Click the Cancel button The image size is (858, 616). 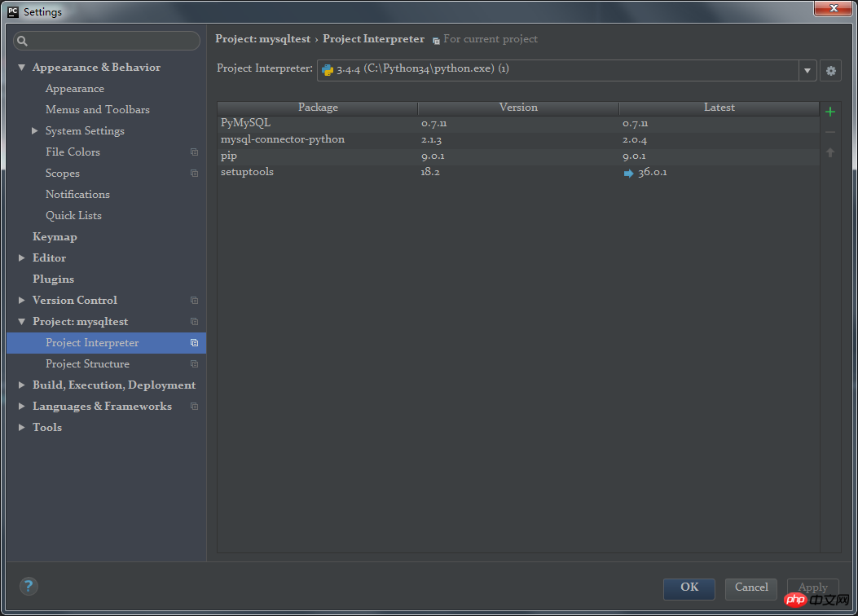click(x=750, y=587)
